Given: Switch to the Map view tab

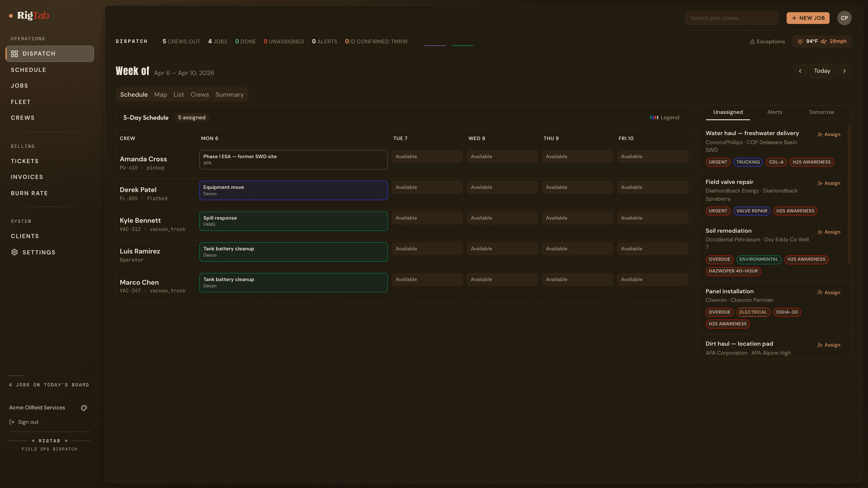Looking at the screenshot, I should pyautogui.click(x=160, y=95).
